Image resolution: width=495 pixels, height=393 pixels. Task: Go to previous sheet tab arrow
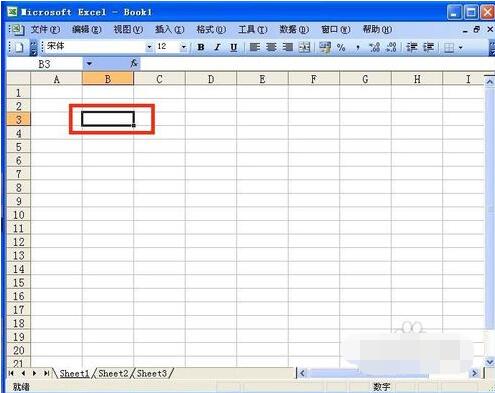[x=23, y=373]
